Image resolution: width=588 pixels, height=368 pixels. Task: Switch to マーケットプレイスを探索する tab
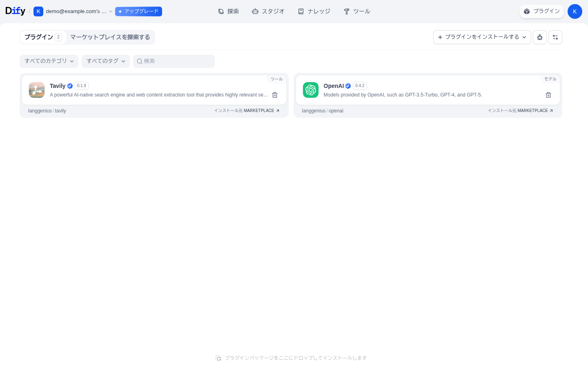click(110, 37)
